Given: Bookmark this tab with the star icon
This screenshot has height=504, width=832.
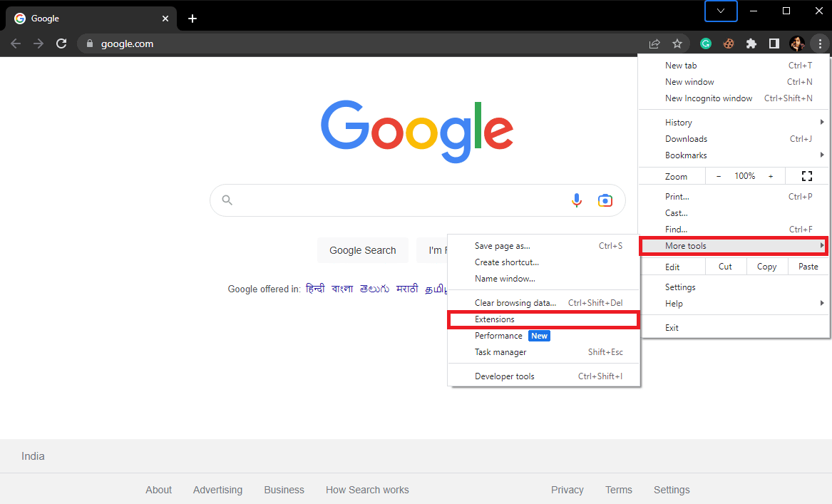Looking at the screenshot, I should pyautogui.click(x=677, y=43).
